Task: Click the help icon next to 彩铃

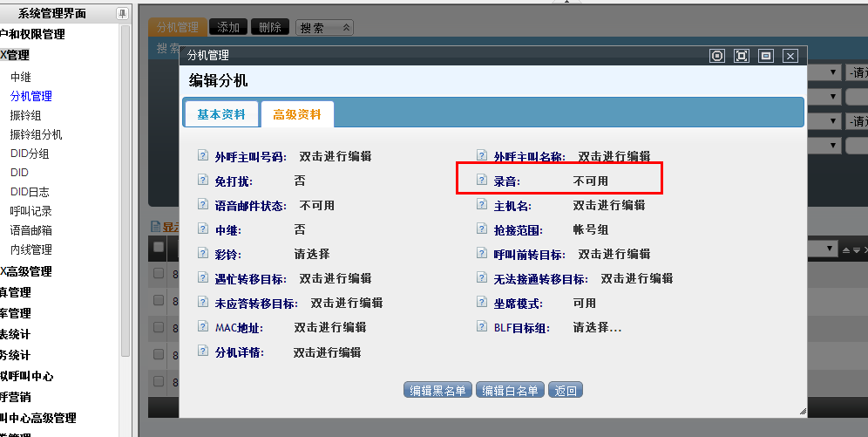Action: pyautogui.click(x=203, y=255)
